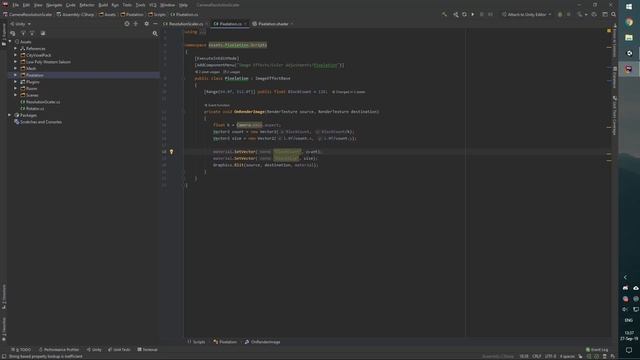Click the plus icon in explorer header
The width and height of the screenshot is (640, 360).
pos(136,24)
